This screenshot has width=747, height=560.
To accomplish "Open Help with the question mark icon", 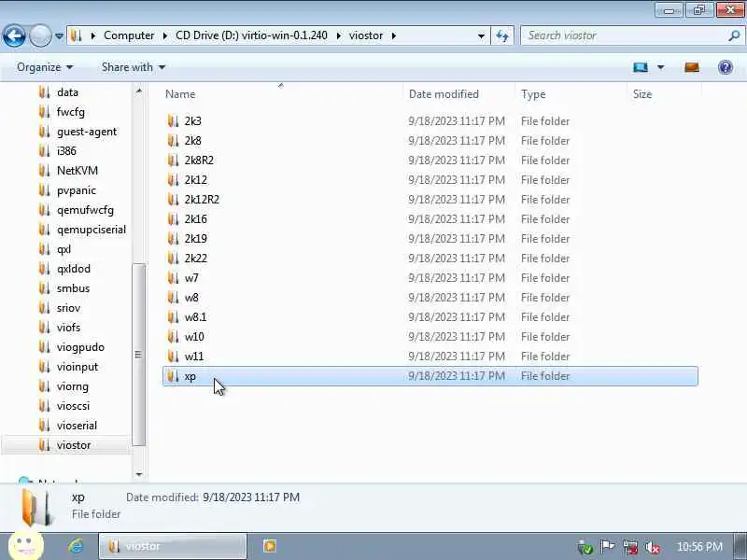I will coord(726,67).
